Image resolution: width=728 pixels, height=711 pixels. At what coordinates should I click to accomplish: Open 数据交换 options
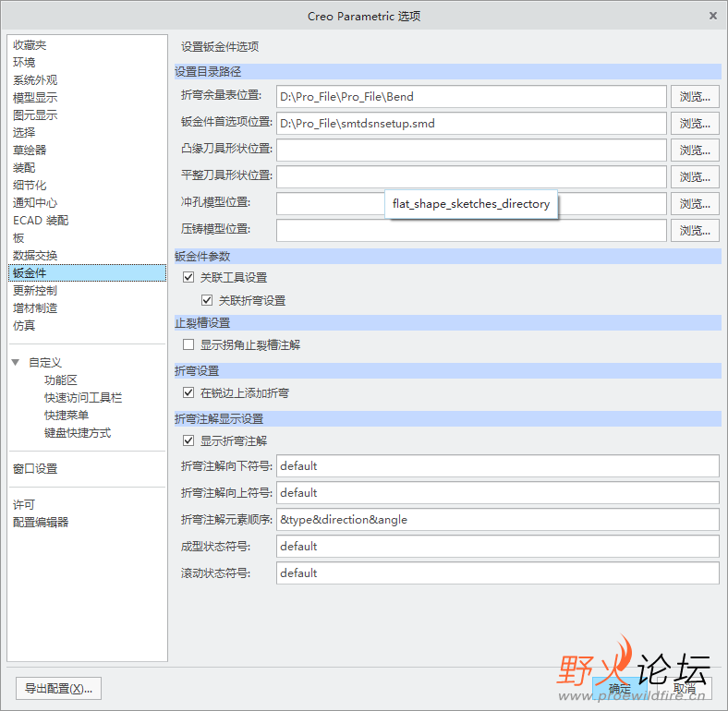tap(35, 256)
